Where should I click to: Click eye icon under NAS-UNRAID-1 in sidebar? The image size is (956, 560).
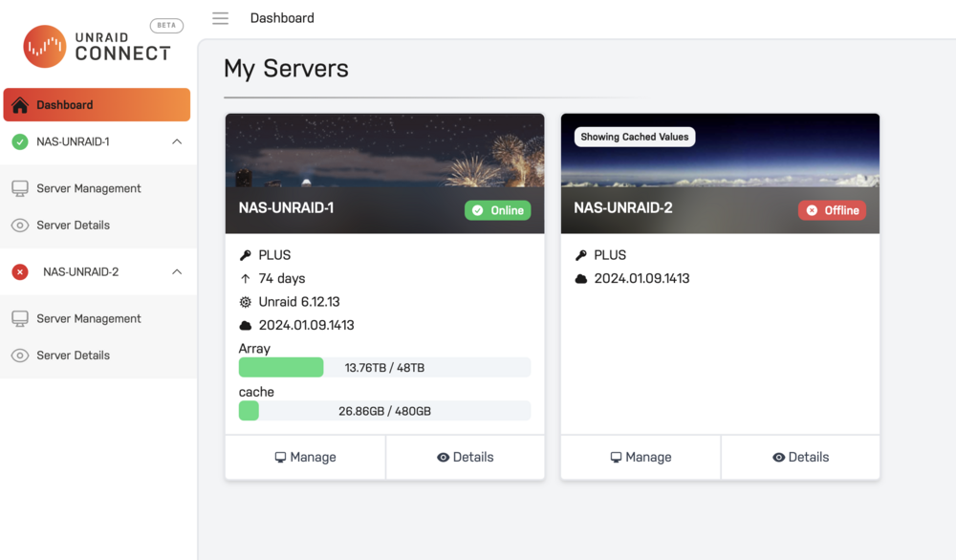click(x=20, y=226)
